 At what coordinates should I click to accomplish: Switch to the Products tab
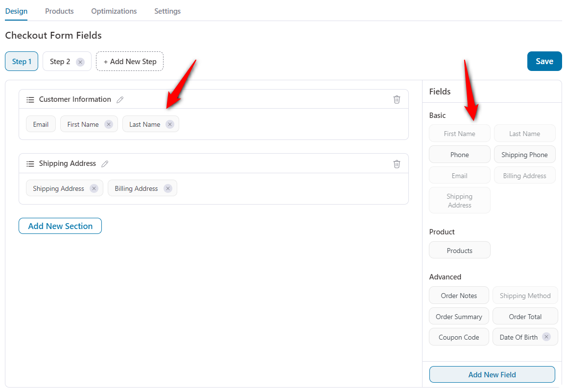pos(59,11)
